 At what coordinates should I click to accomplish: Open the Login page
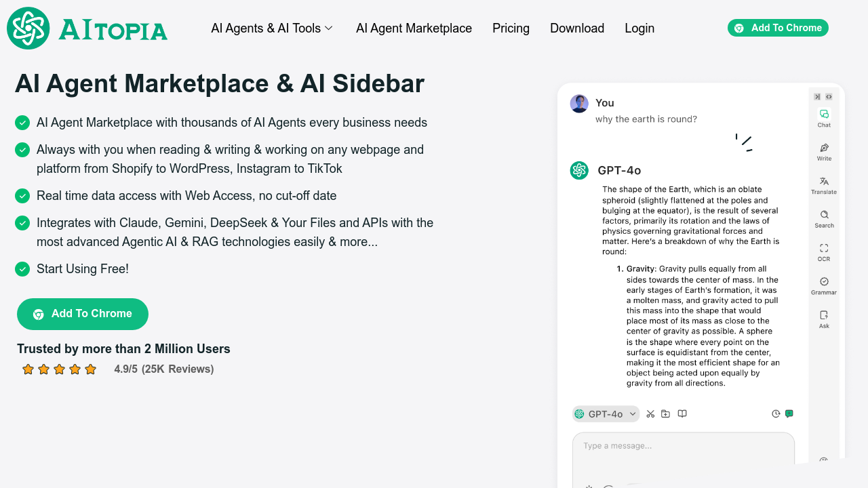pos(639,28)
